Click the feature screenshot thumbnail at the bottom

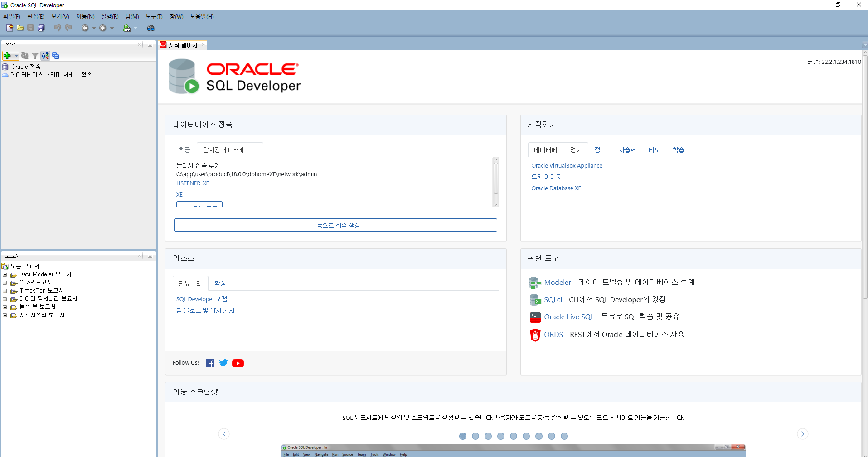513,451
